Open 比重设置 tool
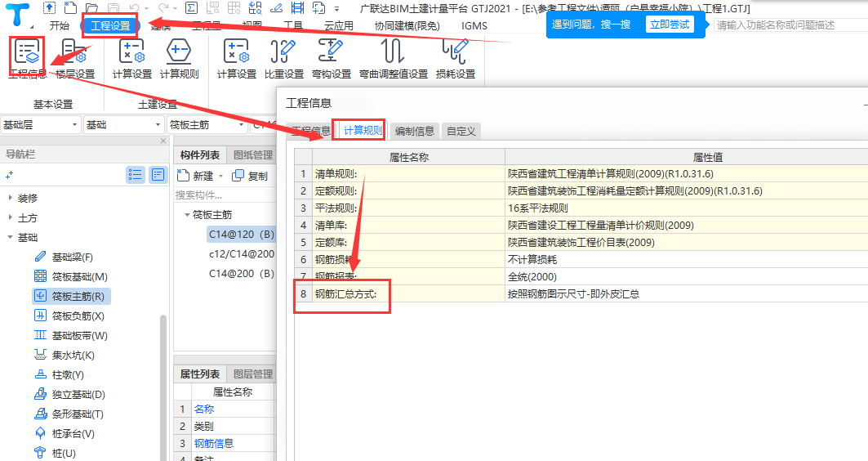The height and width of the screenshot is (461, 868). pyautogui.click(x=284, y=59)
